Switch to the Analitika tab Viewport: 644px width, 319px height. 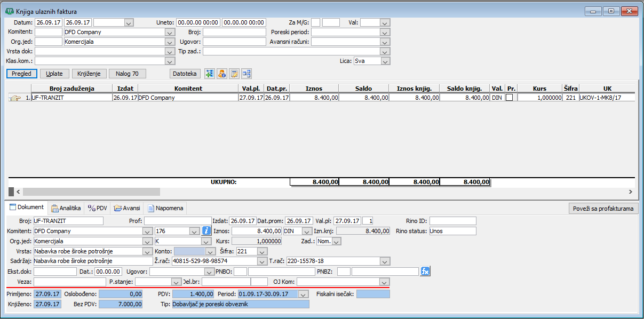[x=66, y=208]
